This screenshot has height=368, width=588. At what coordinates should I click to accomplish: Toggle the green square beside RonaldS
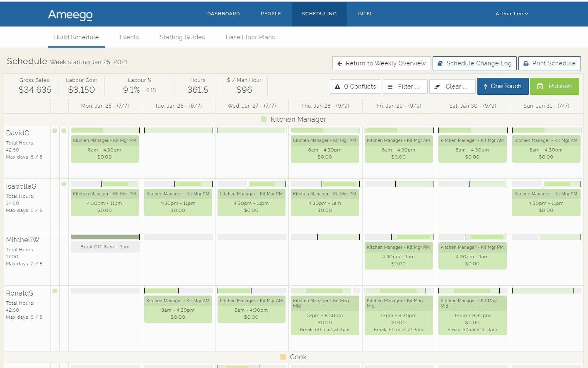point(54,291)
